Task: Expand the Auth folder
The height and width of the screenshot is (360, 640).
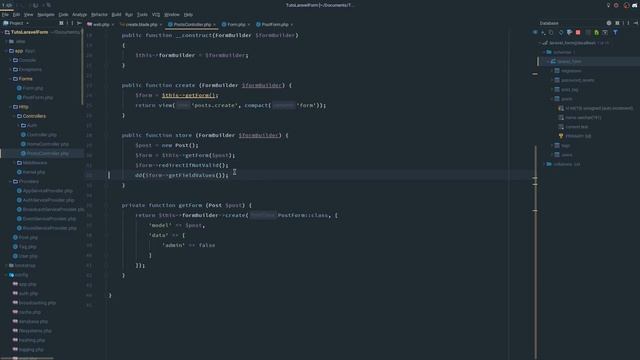Action: (x=19, y=126)
